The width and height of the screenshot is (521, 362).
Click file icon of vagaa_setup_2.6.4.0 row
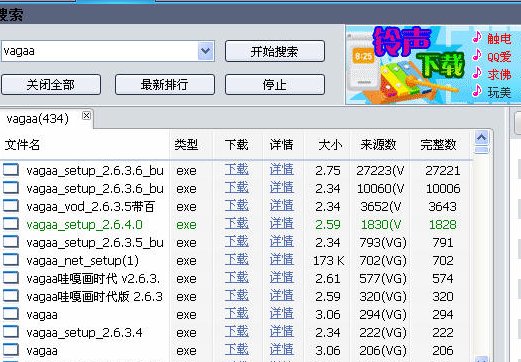click(x=11, y=224)
